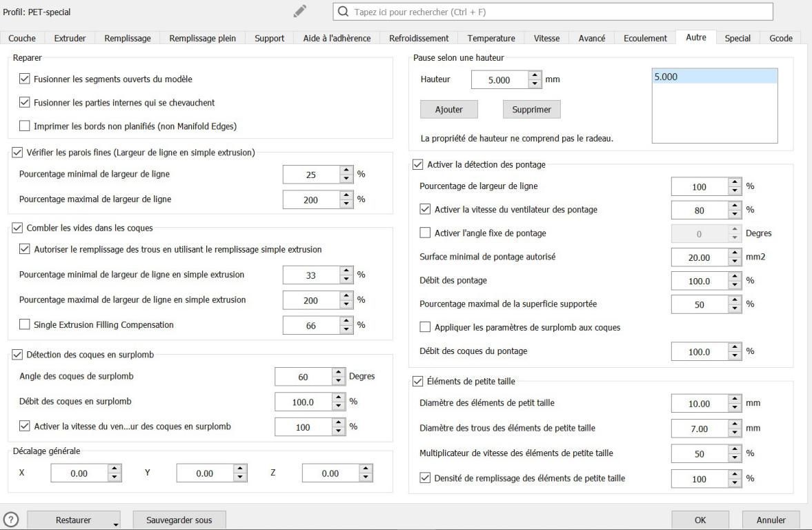The height and width of the screenshot is (530, 812).
Task: Enable Imprimer les bords non planifiés checkbox
Action: pos(24,126)
